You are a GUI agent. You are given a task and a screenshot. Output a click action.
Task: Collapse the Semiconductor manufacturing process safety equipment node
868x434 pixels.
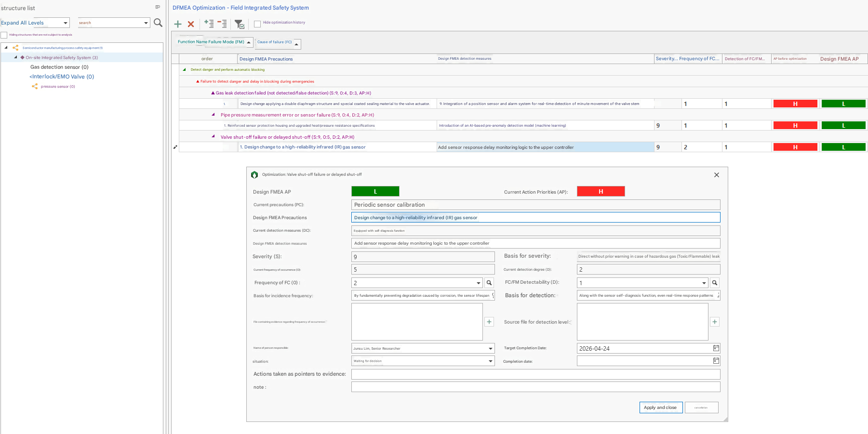(6, 47)
